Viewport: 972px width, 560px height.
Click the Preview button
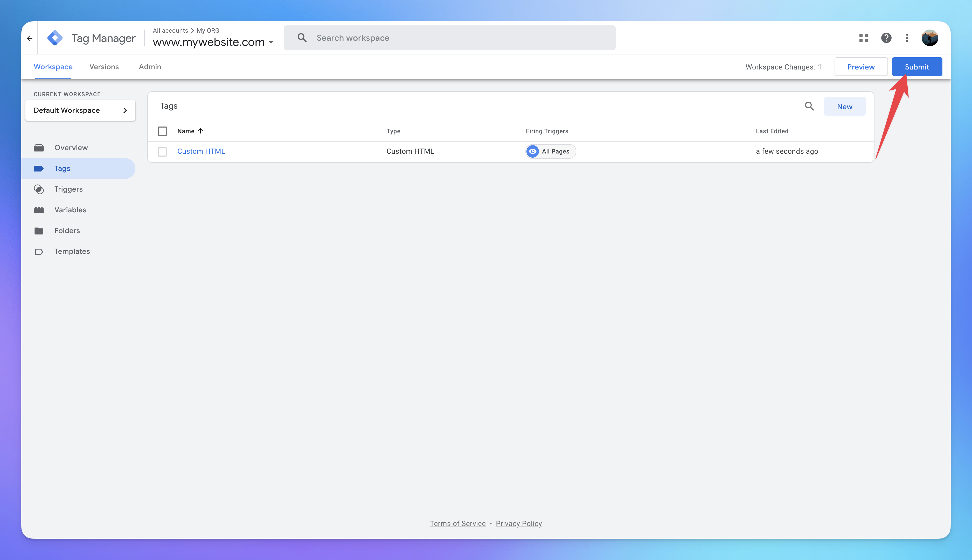tap(860, 67)
